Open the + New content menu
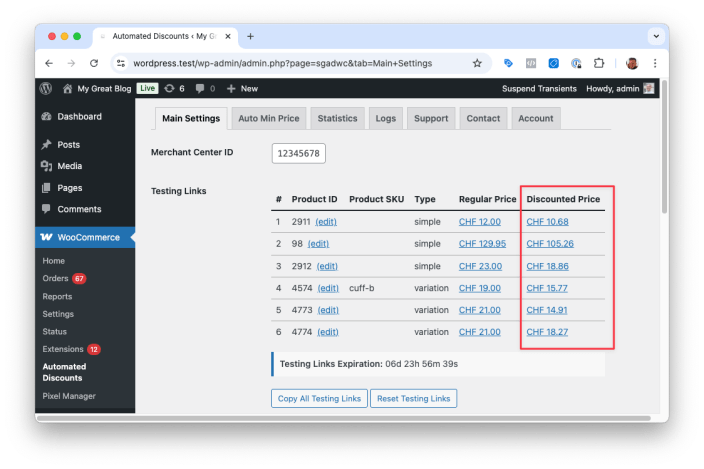This screenshot has height=469, width=704. 242,88
